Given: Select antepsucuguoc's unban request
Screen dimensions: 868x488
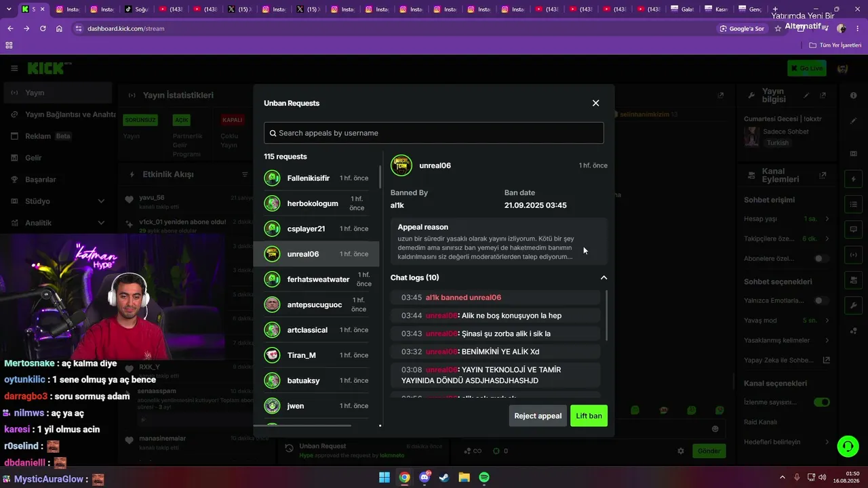Looking at the screenshot, I should coord(316,304).
